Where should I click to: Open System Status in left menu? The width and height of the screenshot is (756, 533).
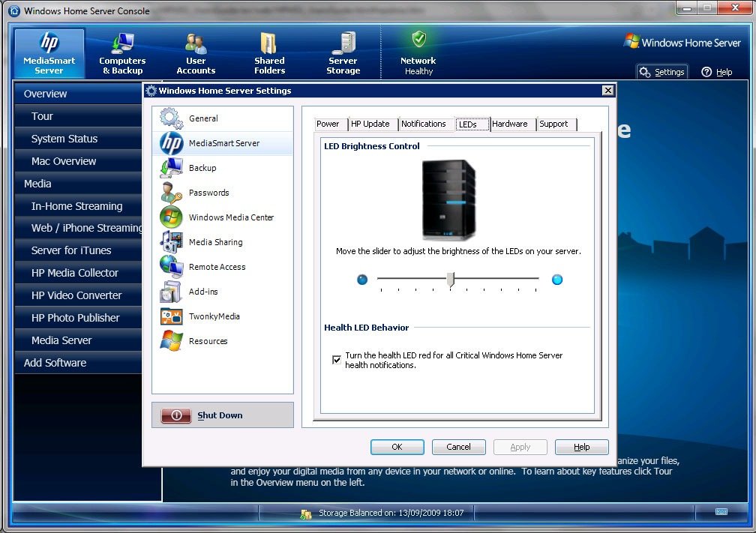click(78, 139)
